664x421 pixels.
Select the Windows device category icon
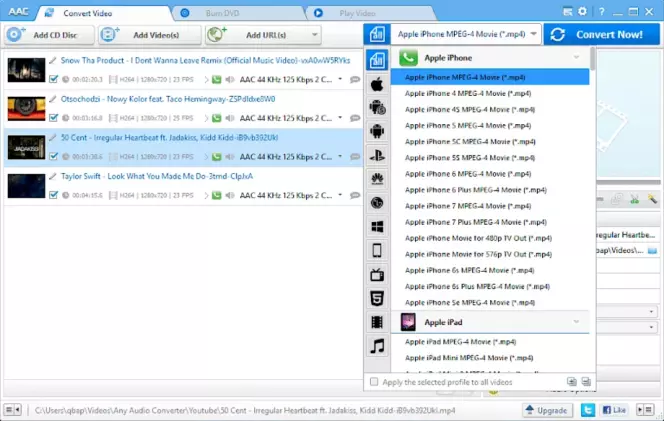377,227
